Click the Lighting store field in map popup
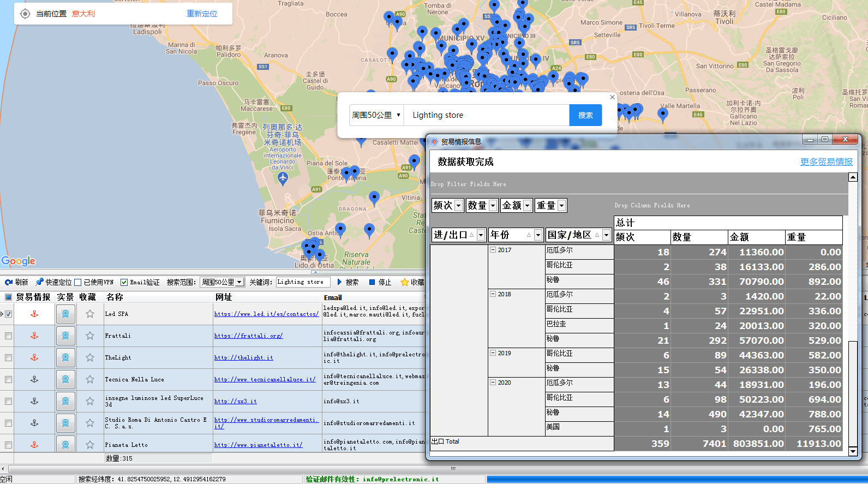This screenshot has width=868, height=484. (x=487, y=115)
